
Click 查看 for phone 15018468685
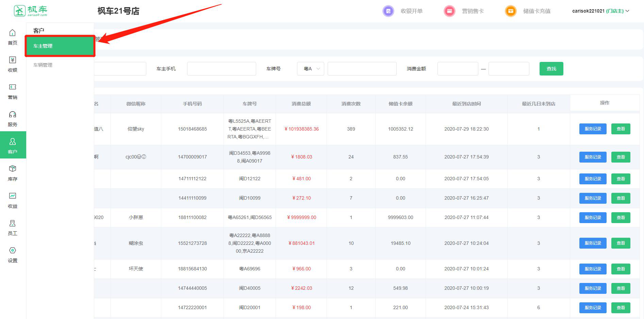click(621, 129)
